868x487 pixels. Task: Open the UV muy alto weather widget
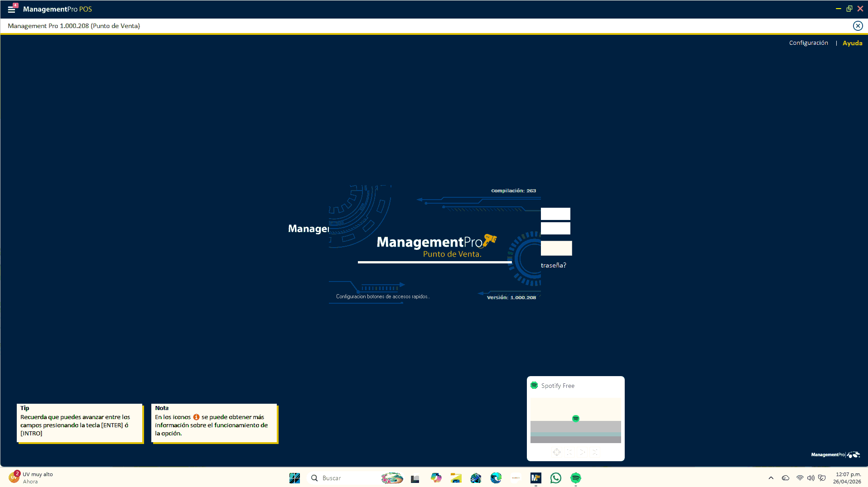pyautogui.click(x=31, y=477)
